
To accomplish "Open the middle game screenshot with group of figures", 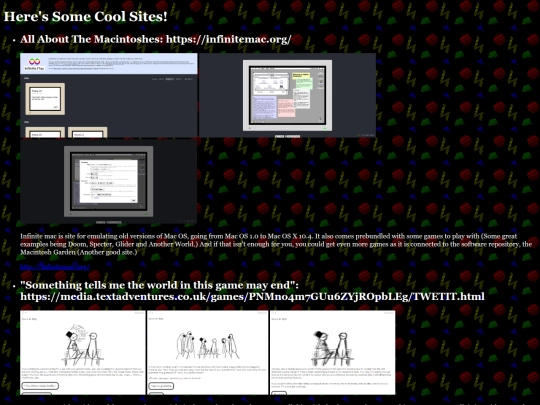I will pyautogui.click(x=208, y=352).
